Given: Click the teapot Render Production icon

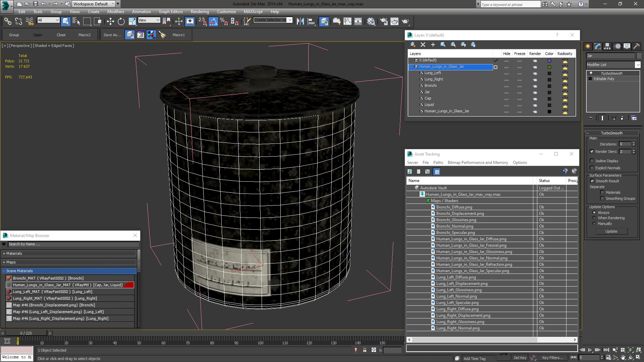Looking at the screenshot, I should pos(406,21).
